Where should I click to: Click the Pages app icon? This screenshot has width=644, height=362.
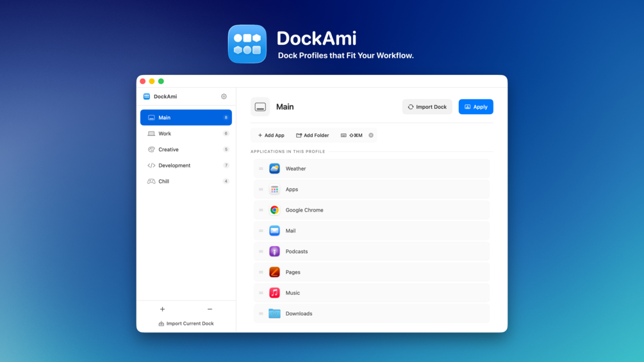[x=274, y=272]
